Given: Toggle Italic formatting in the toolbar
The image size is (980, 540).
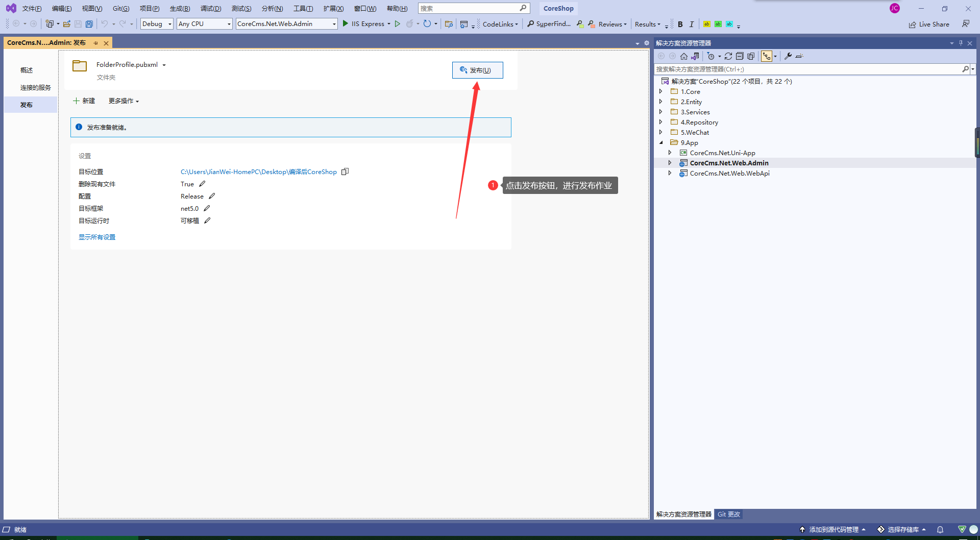Looking at the screenshot, I should tap(692, 24).
